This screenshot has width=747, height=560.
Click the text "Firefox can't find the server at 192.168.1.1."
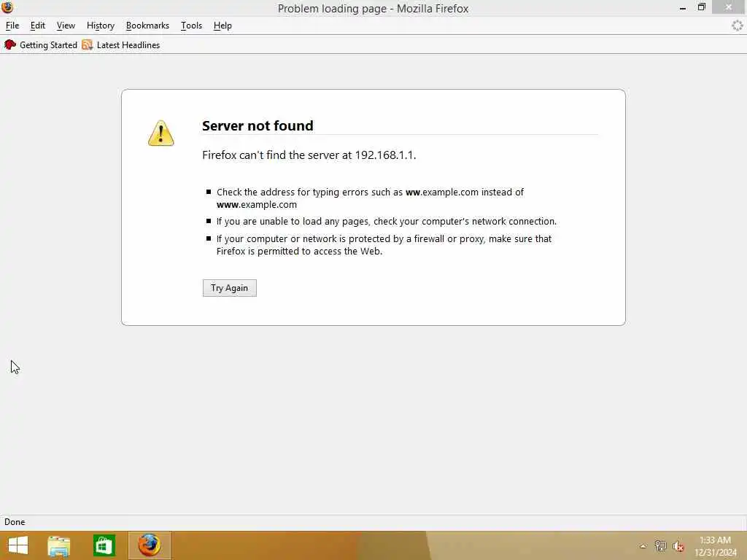[x=309, y=155]
